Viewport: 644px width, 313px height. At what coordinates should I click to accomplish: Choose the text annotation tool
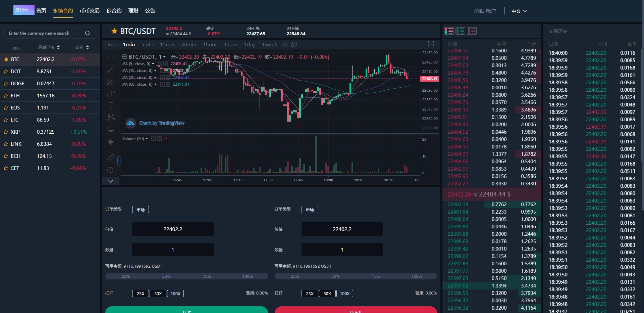coord(111,105)
